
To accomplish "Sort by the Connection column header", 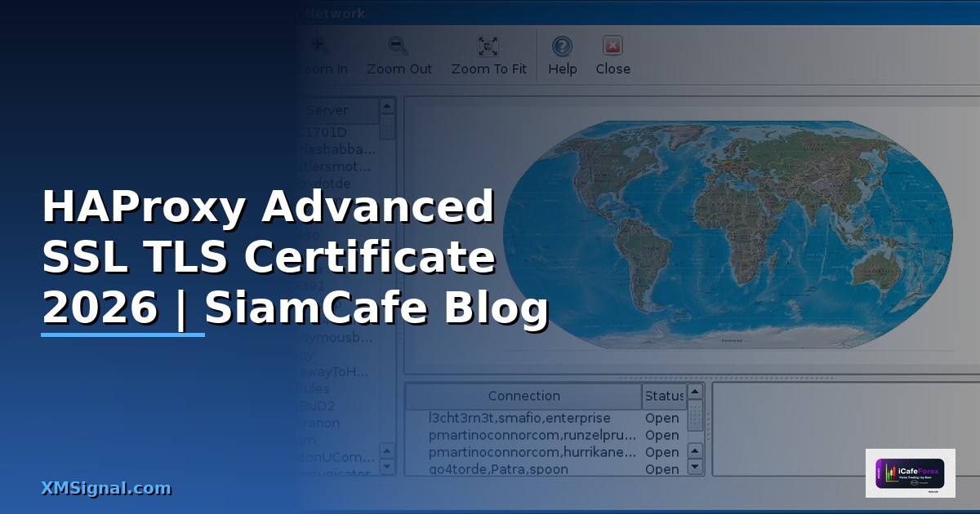I will (523, 397).
